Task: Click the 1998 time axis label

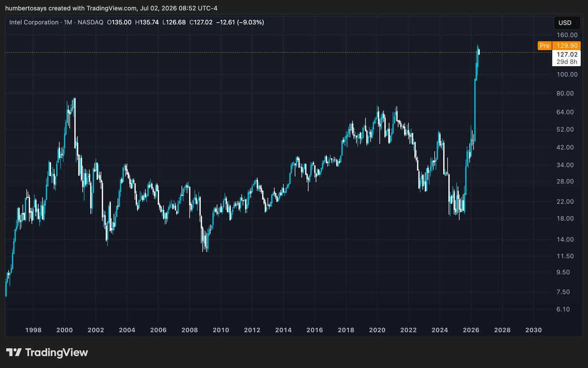Action: pyautogui.click(x=32, y=330)
